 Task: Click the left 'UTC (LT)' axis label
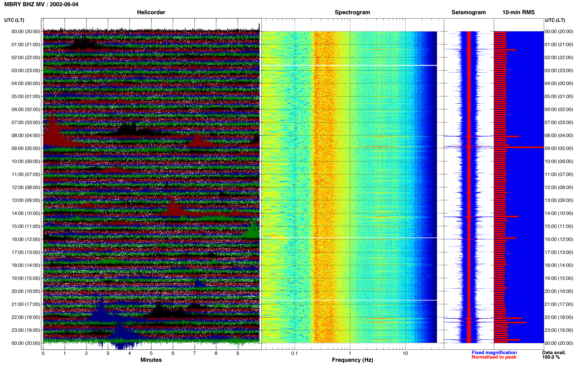[x=14, y=20]
